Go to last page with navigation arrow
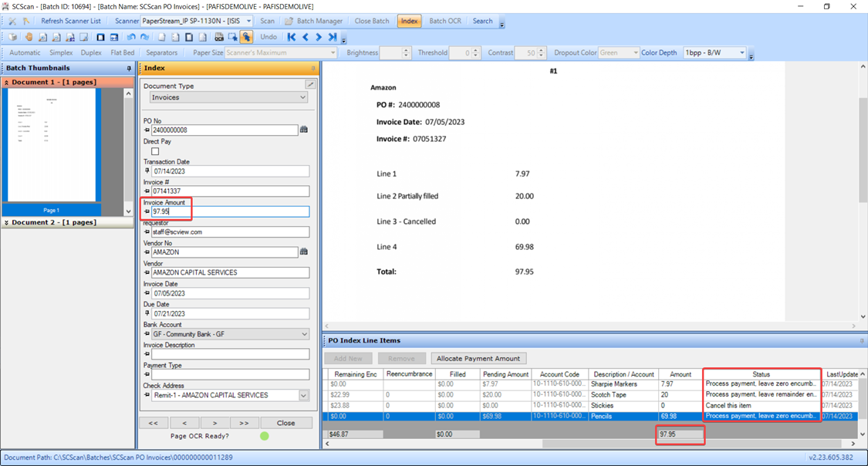This screenshot has width=868, height=466. pyautogui.click(x=333, y=37)
